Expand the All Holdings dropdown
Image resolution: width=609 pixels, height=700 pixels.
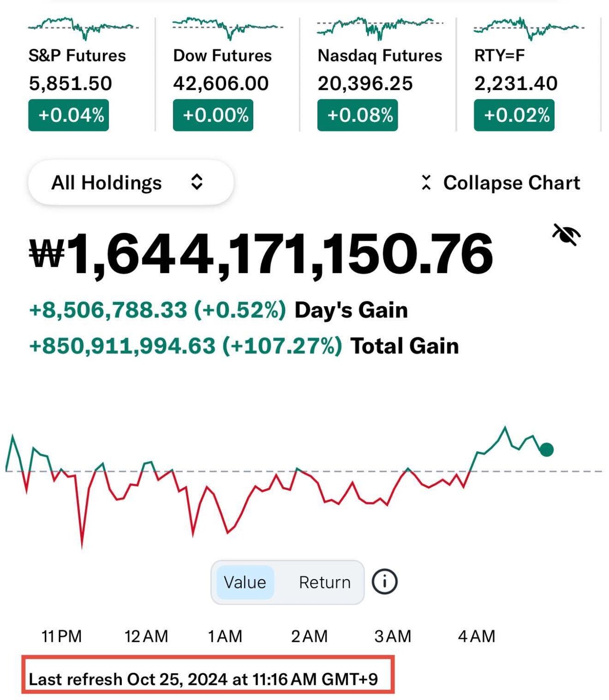coord(130,183)
